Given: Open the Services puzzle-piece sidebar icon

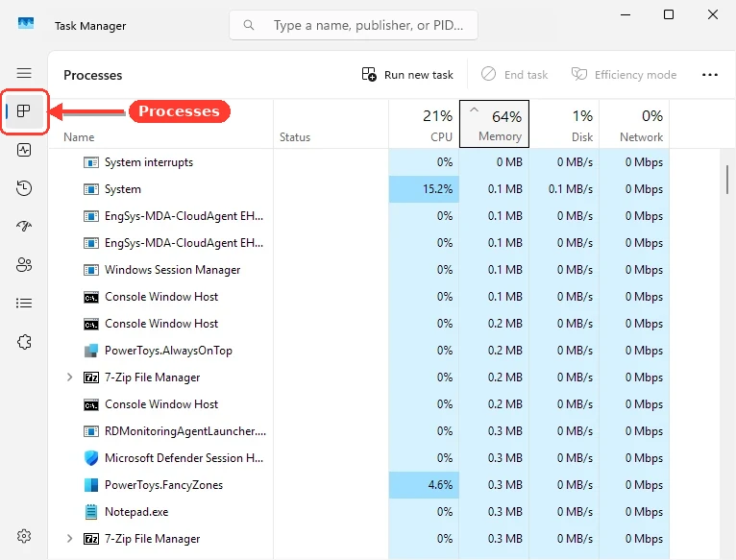Looking at the screenshot, I should click(24, 342).
